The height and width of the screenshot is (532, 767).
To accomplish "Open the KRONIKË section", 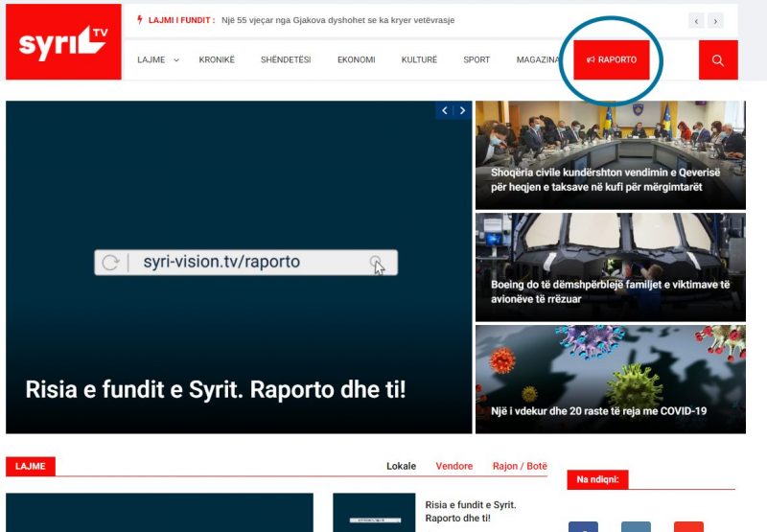I will point(217,59).
